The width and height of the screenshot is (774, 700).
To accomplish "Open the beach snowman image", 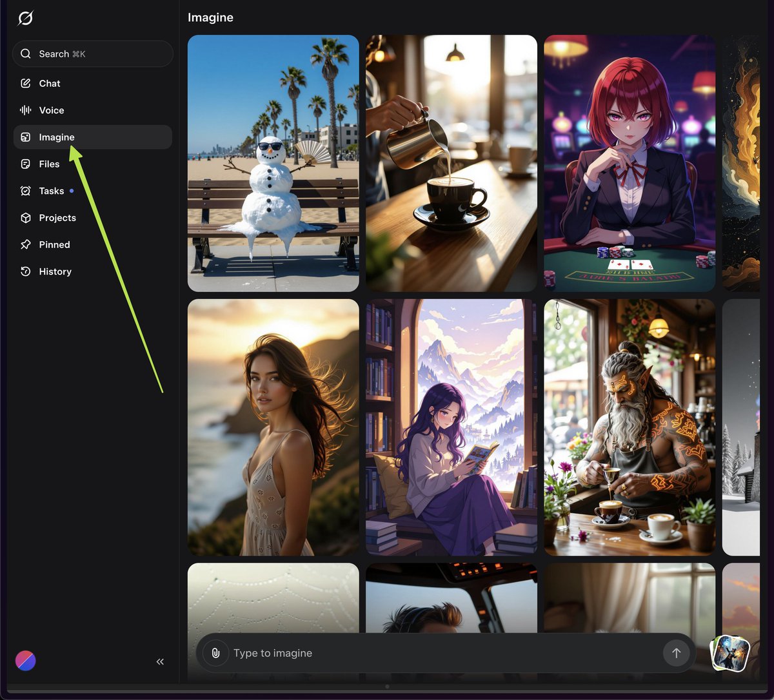I will tap(273, 163).
